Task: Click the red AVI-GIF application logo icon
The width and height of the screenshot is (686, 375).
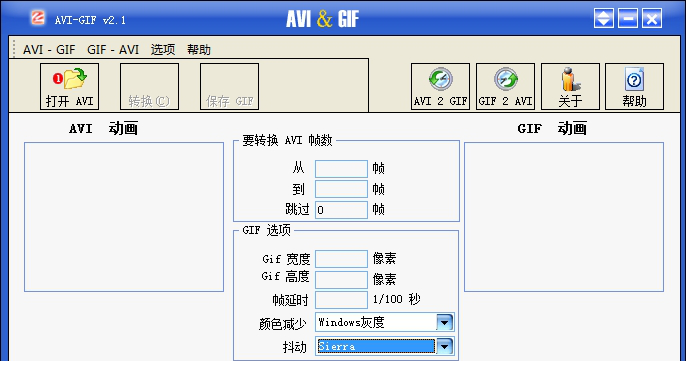Action: pos(38,18)
